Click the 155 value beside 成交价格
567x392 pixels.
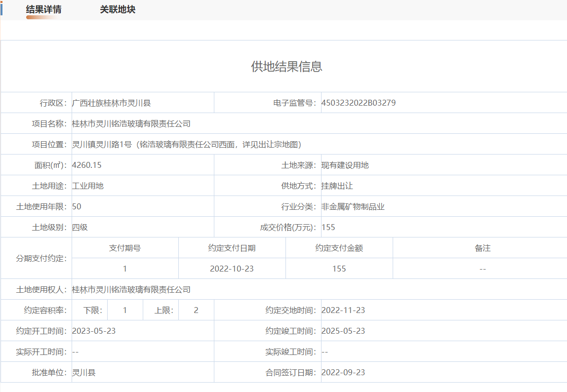click(x=328, y=228)
